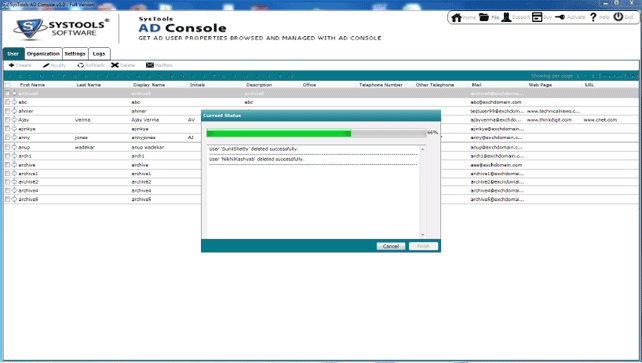Screen dimensions: 642x363
Task: Sort by Telephone Number column header
Action: pos(381,85)
